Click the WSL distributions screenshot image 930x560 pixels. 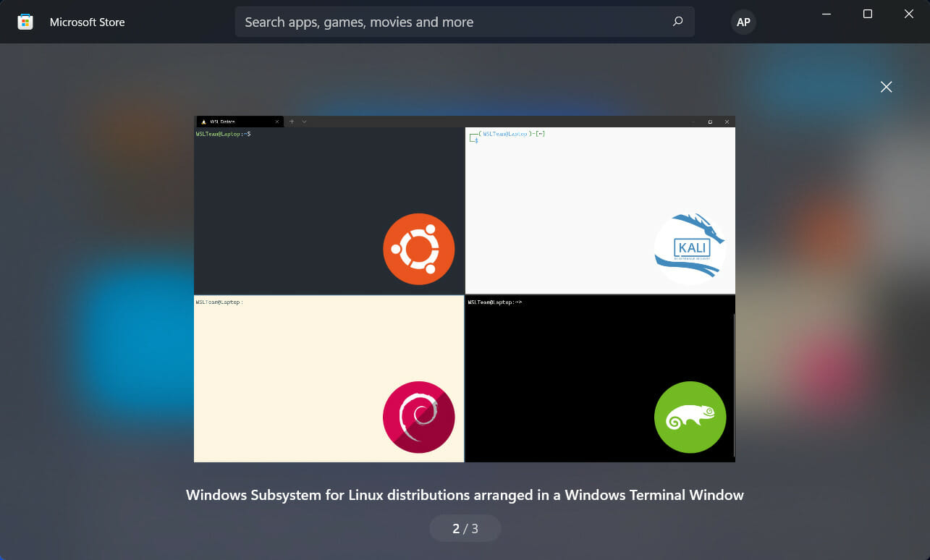coord(465,289)
